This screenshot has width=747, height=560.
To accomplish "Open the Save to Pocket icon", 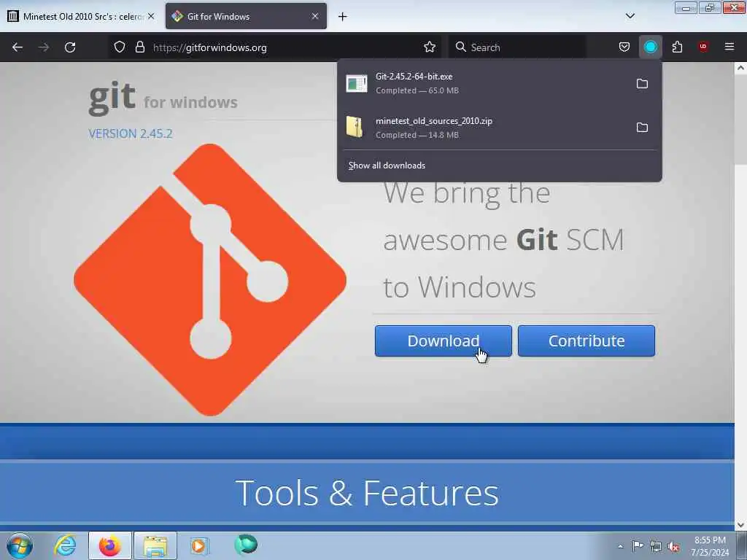I will click(624, 47).
